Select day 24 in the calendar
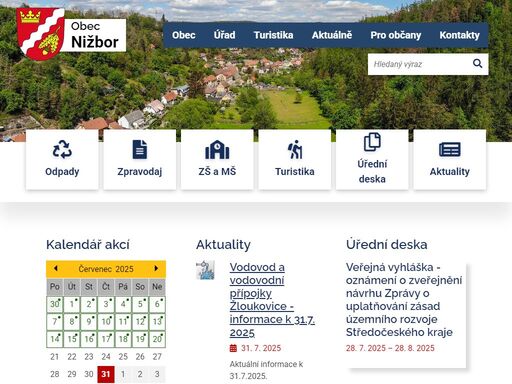The image size is (512, 384). pyautogui.click(x=106, y=357)
